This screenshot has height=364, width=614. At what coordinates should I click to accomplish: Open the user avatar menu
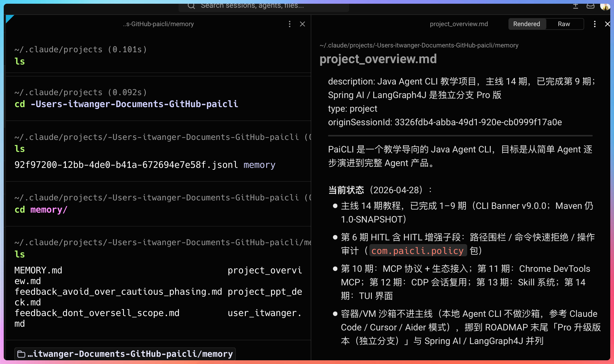[605, 6]
